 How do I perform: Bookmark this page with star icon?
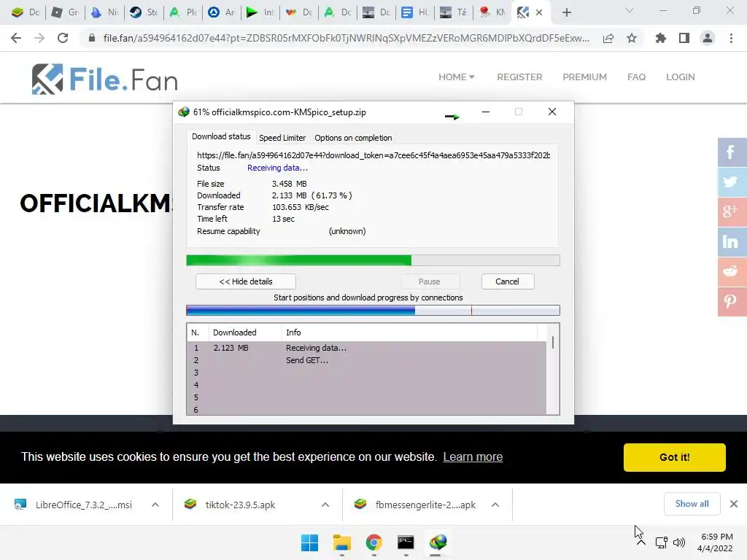[x=632, y=38]
